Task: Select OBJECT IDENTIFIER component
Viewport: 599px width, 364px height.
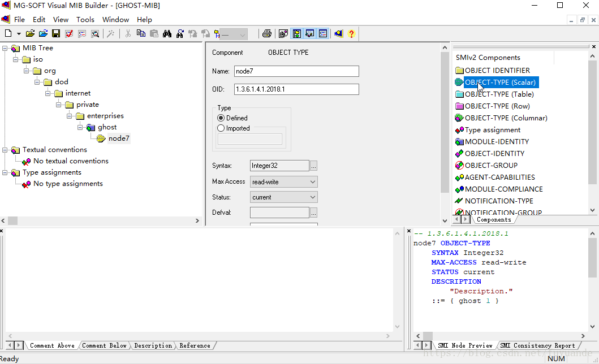Action: click(497, 71)
